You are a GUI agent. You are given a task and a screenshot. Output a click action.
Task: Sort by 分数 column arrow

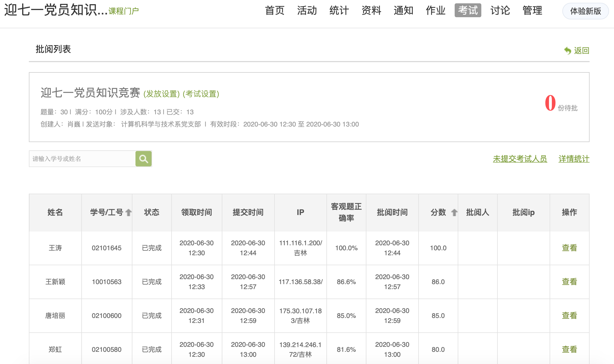pos(454,213)
